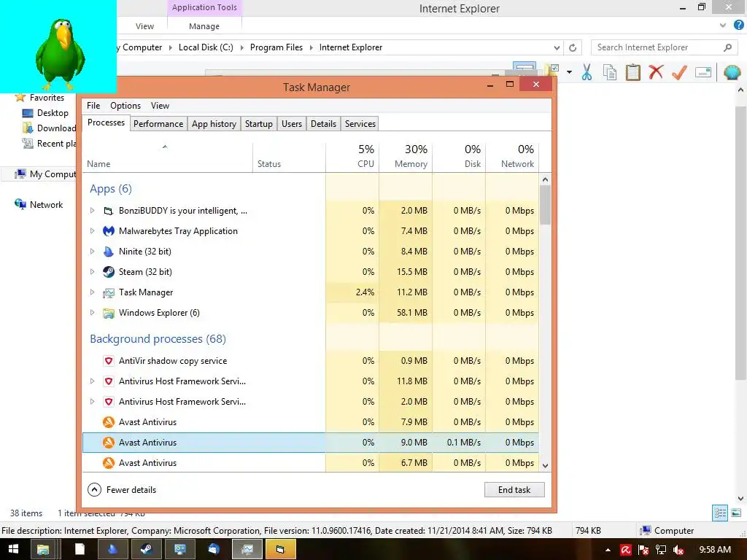The height and width of the screenshot is (560, 747).
Task: Click the Ninite taskbar icon
Action: click(x=112, y=549)
